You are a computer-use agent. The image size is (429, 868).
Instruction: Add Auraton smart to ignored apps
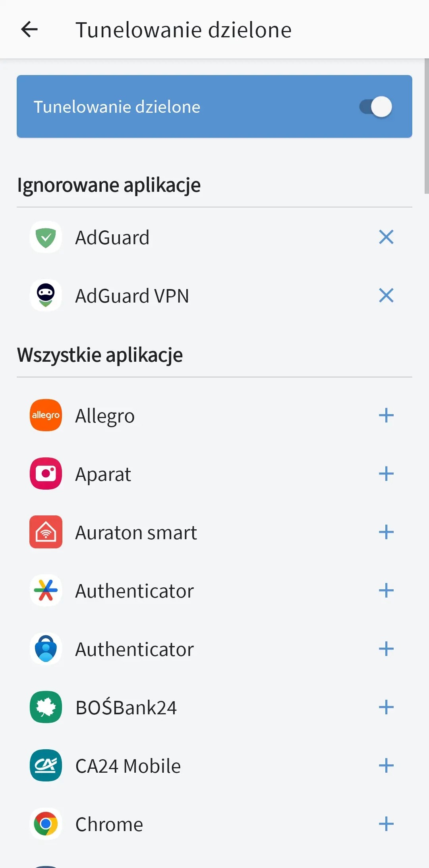[x=386, y=532]
